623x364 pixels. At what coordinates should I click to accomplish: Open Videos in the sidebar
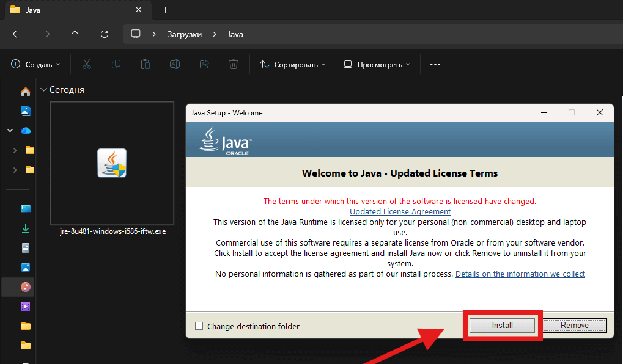[x=26, y=307]
